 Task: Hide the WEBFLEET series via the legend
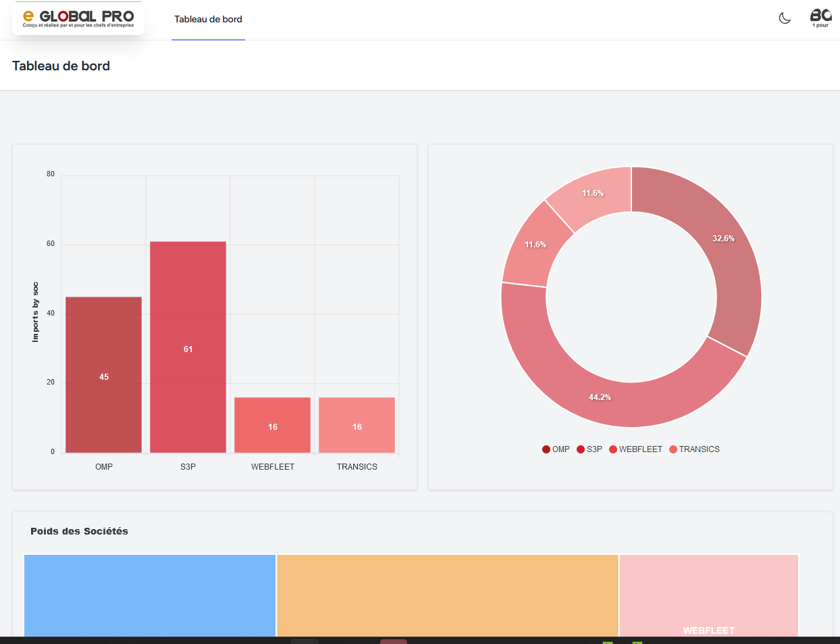(635, 449)
